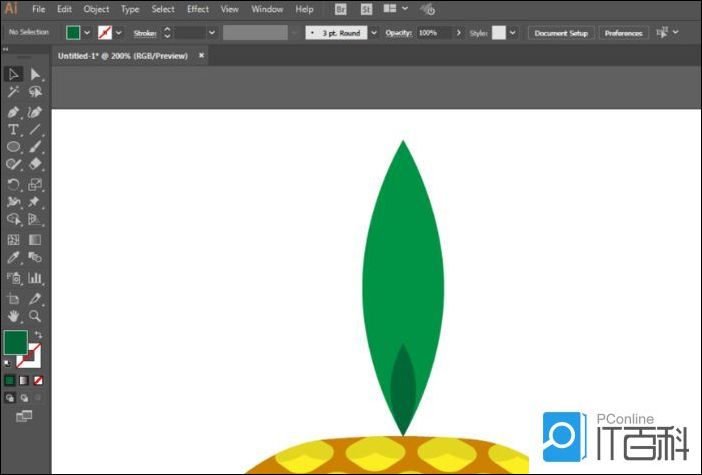This screenshot has width=702, height=475.
Task: Open the File menu
Action: point(39,9)
